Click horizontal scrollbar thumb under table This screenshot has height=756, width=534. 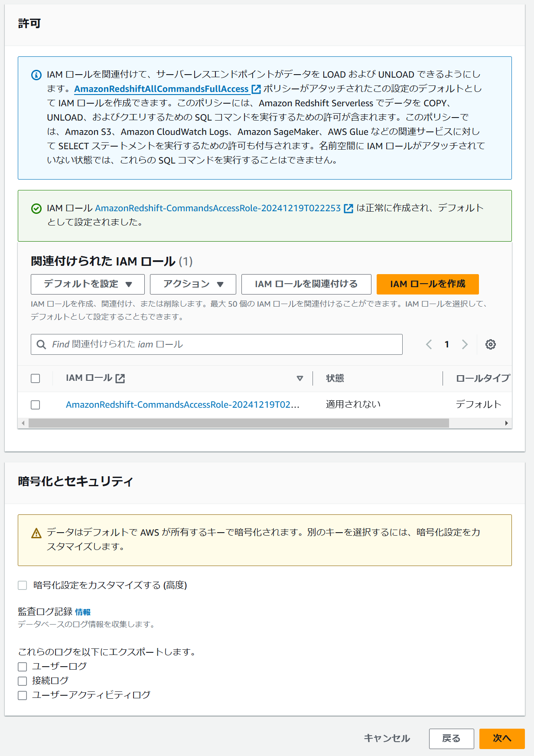pos(239,423)
